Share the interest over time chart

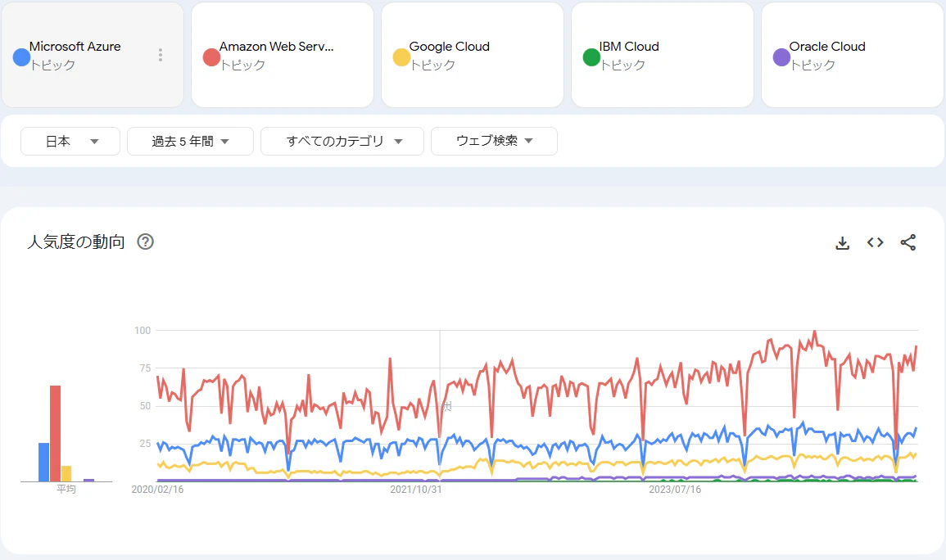click(908, 242)
